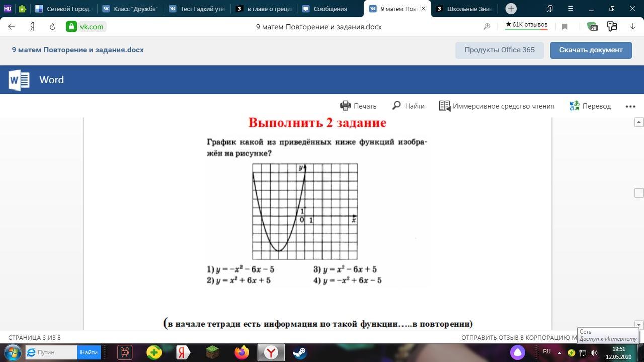Click ОТПРАВИТЬ ОТЗЫВ В КОРПОРАЦИЮ link

coord(519,337)
